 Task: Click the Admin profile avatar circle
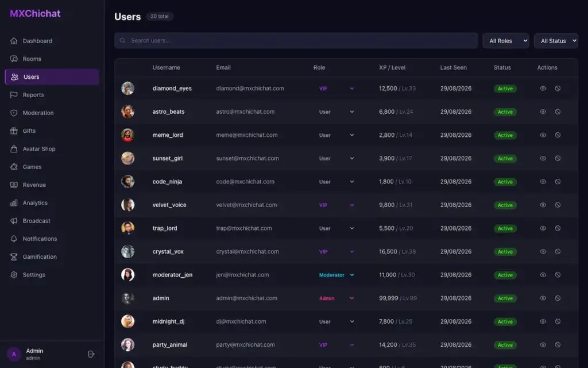[x=14, y=354]
